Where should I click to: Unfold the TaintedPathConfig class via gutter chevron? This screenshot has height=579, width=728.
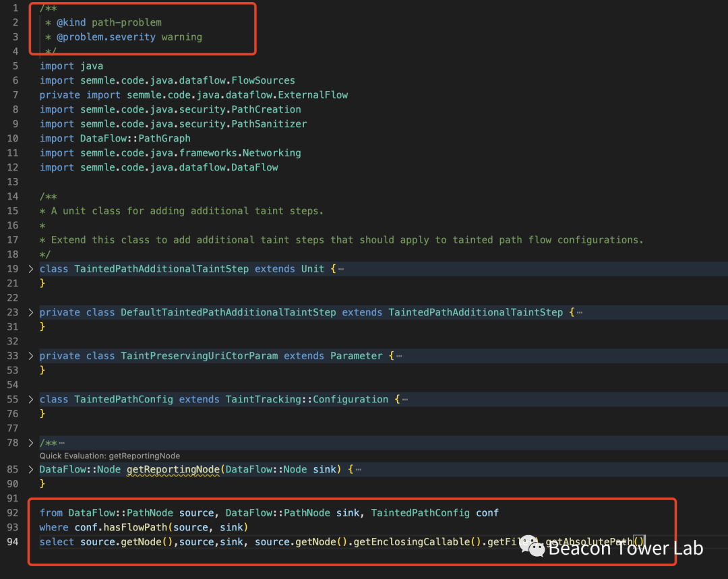31,400
